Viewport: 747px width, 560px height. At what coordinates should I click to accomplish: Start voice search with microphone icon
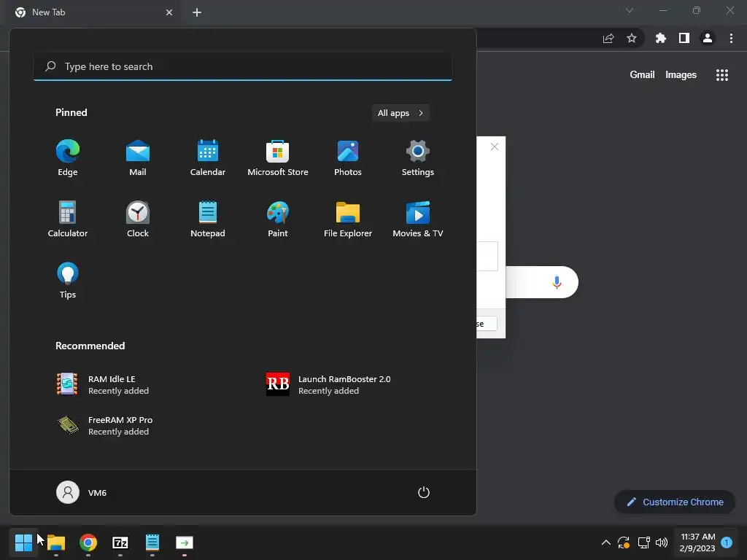click(x=557, y=282)
